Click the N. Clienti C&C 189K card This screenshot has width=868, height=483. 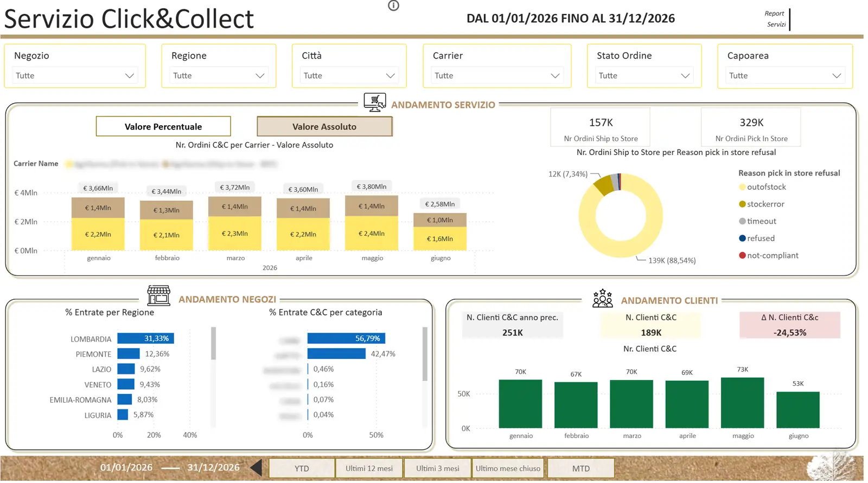click(650, 325)
